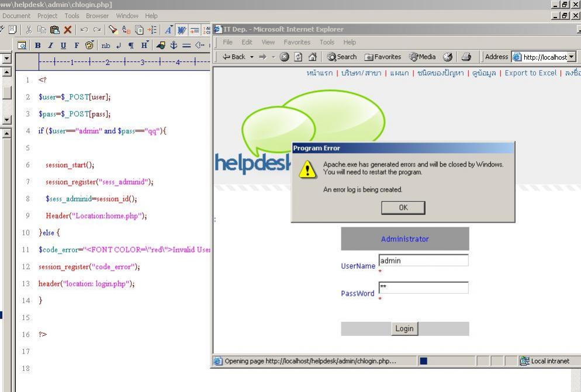
Task: Toggle word wrap W icon
Action: pyautogui.click(x=181, y=30)
